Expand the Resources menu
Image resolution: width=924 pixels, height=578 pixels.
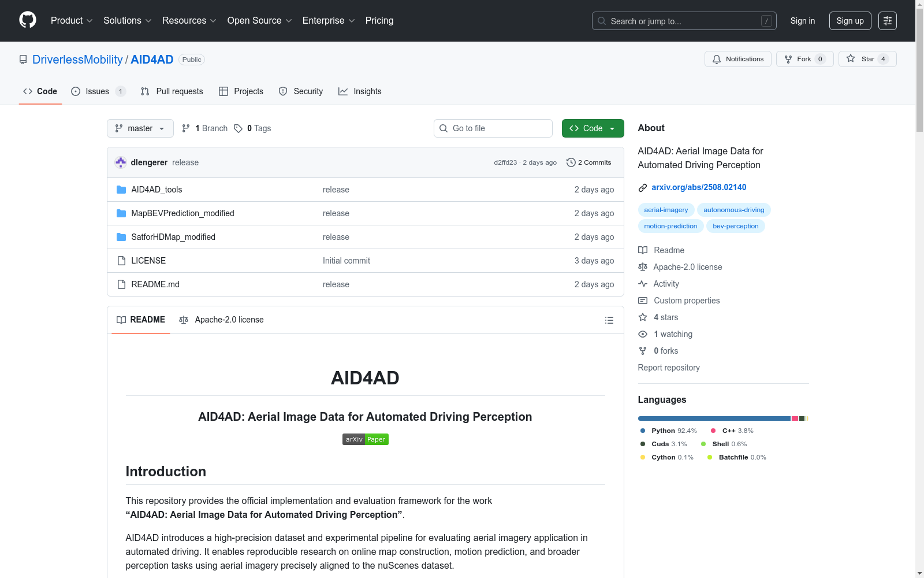point(189,21)
